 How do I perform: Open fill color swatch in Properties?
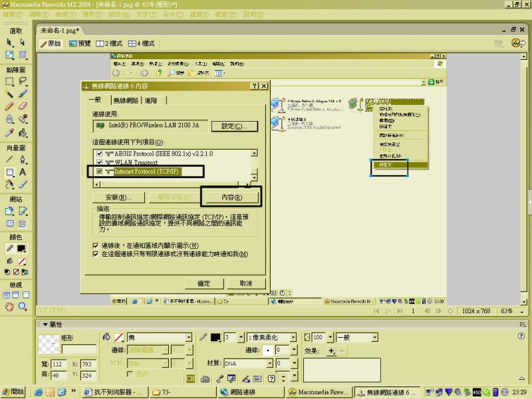click(x=118, y=338)
